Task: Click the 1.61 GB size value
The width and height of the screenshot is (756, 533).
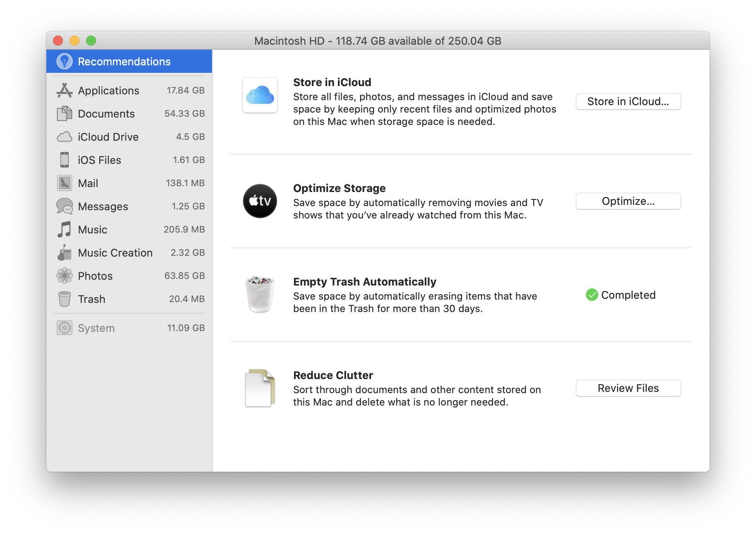Action: [189, 160]
